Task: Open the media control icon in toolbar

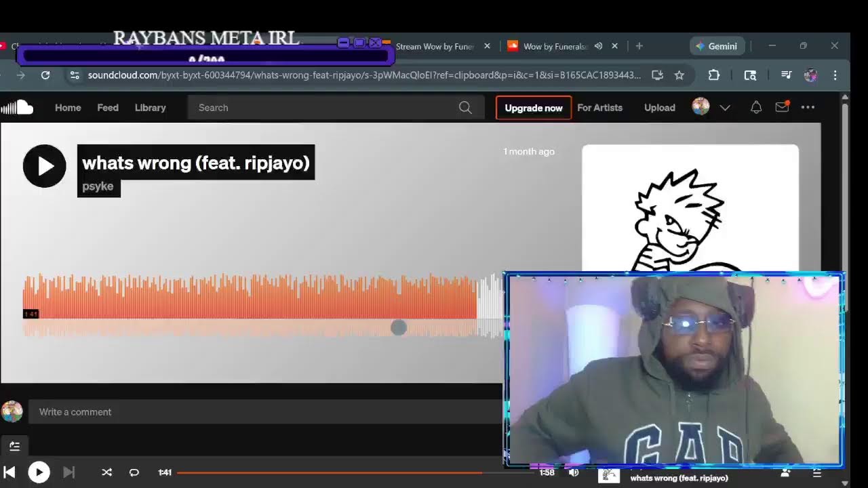Action: tap(786, 75)
